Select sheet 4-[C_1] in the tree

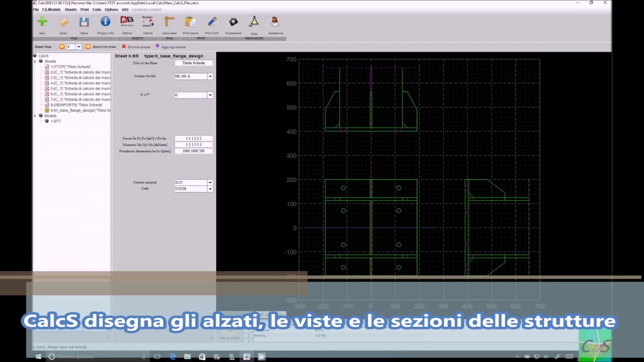coord(80,83)
